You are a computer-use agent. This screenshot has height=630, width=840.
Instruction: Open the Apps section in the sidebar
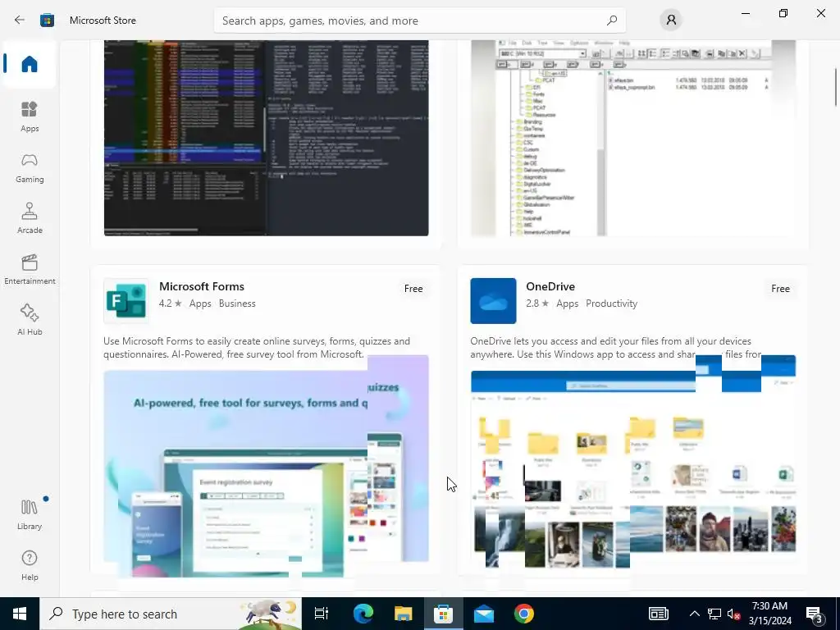(30, 116)
